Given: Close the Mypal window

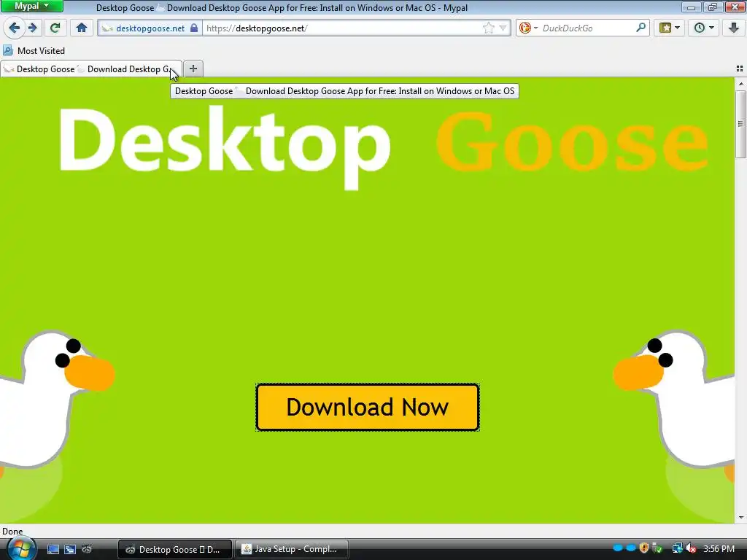Looking at the screenshot, I should [x=734, y=7].
